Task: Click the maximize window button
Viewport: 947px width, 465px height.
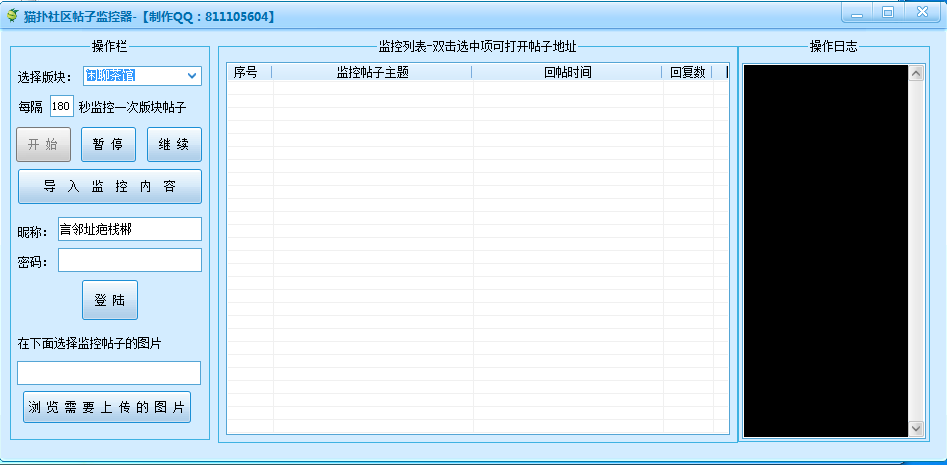Action: pos(888,12)
